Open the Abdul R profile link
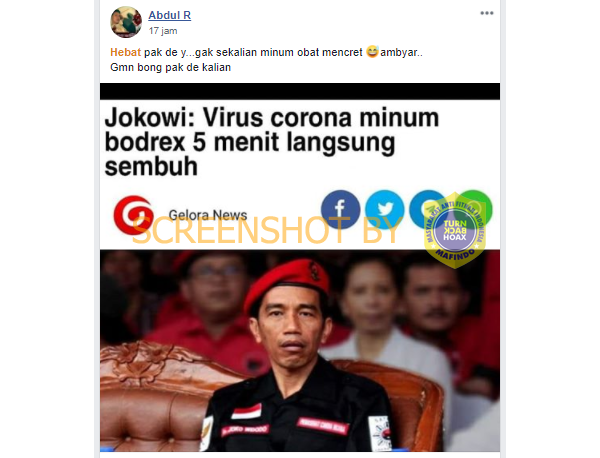 click(x=170, y=15)
